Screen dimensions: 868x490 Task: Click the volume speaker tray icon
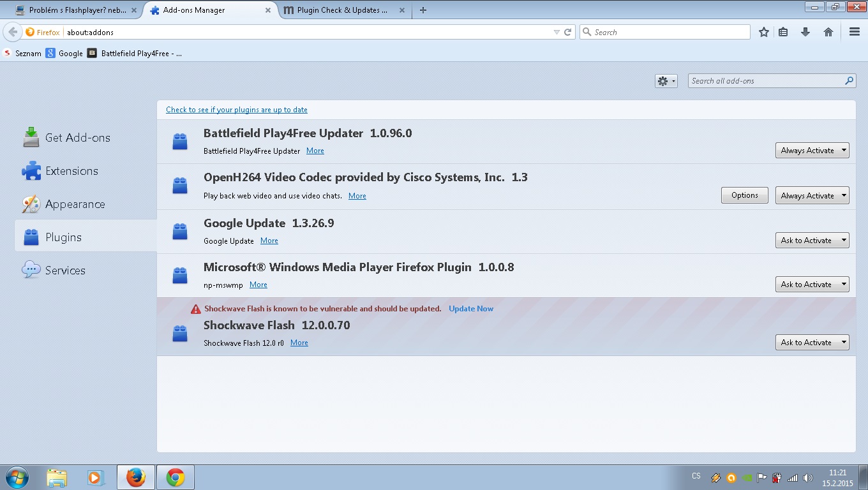point(808,478)
